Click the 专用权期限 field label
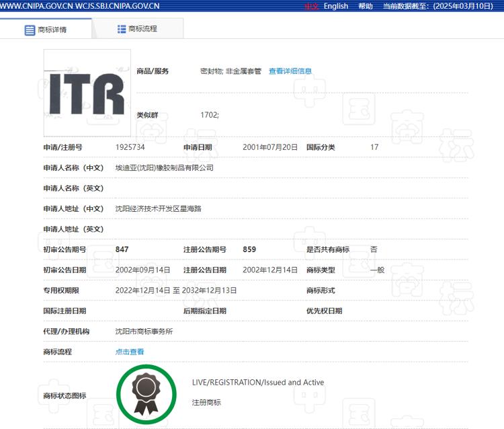Image resolution: width=504 pixels, height=429 pixels. pyautogui.click(x=61, y=290)
